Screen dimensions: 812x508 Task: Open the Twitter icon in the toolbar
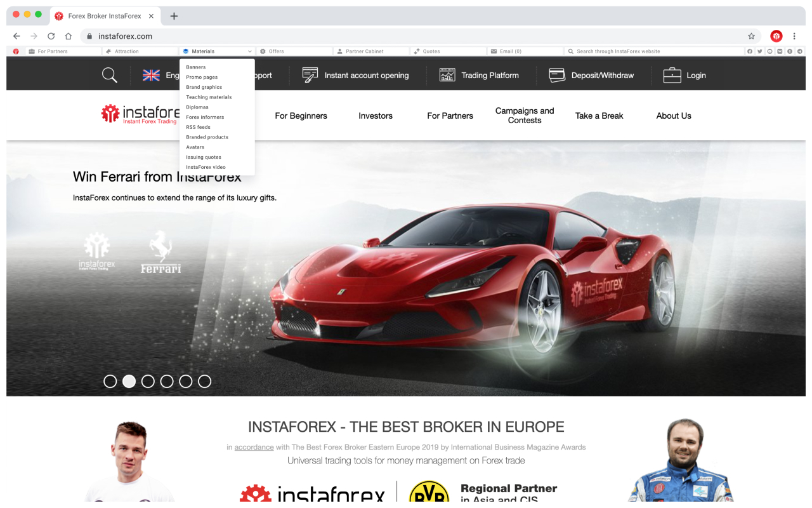[x=760, y=51]
